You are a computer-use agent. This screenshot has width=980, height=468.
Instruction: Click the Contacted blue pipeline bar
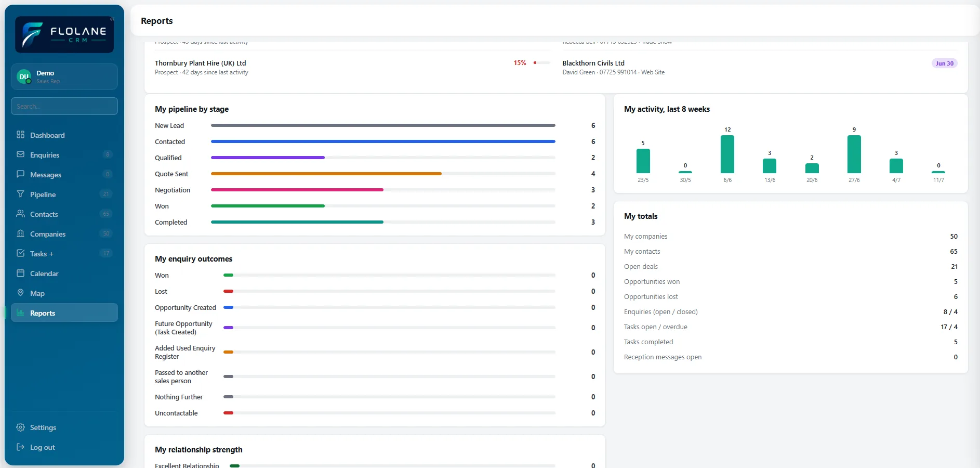(x=383, y=141)
